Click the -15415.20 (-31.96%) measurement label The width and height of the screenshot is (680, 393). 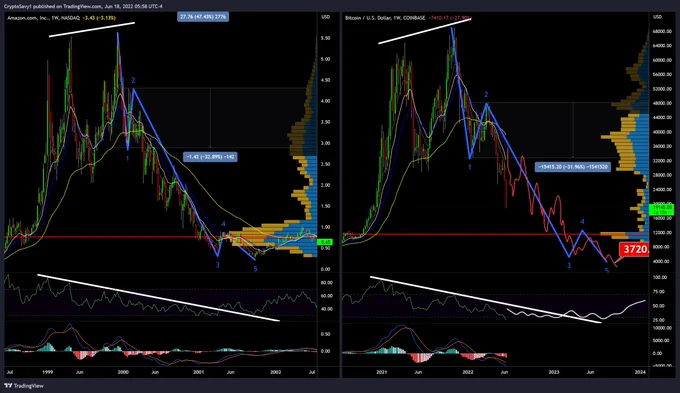(x=572, y=167)
